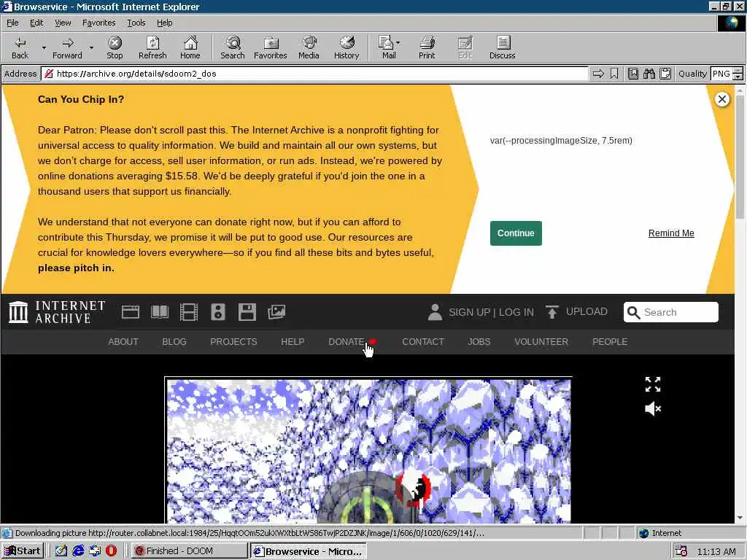This screenshot has width=747, height=560.
Task: Open the ABOUT navigation link
Action: coord(123,342)
